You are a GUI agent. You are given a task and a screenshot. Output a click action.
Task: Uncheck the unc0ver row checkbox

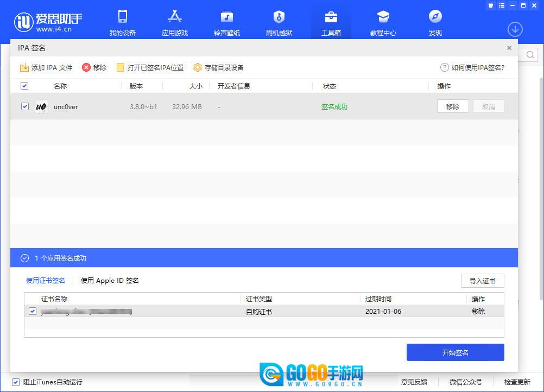click(24, 106)
